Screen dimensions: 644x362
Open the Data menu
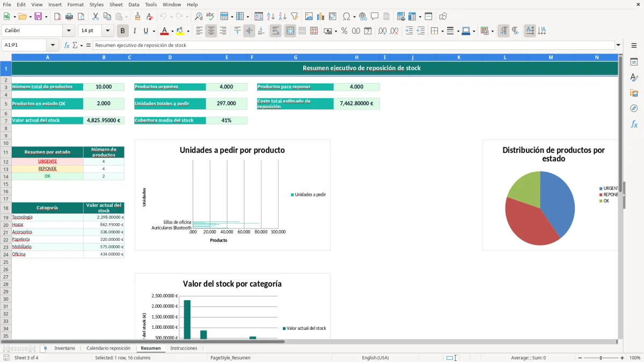(134, 4)
